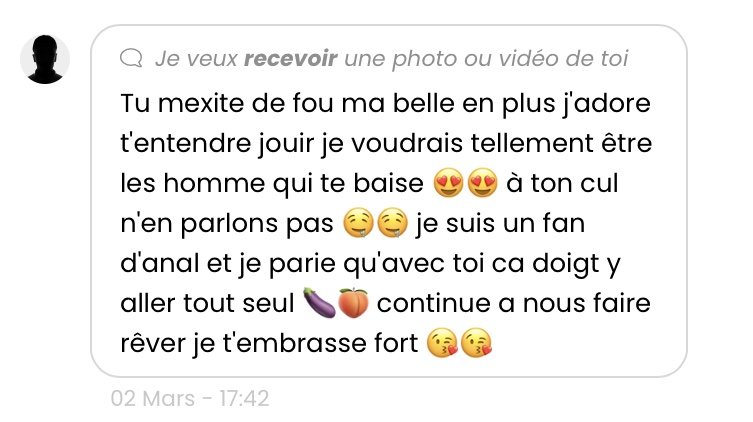The width and height of the screenshot is (753, 422).
Task: Select the second heart-eyes emoji
Action: coord(482,183)
